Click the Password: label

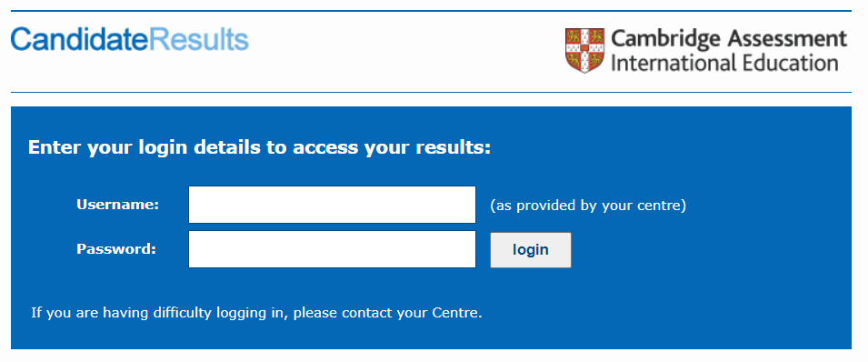click(x=116, y=249)
